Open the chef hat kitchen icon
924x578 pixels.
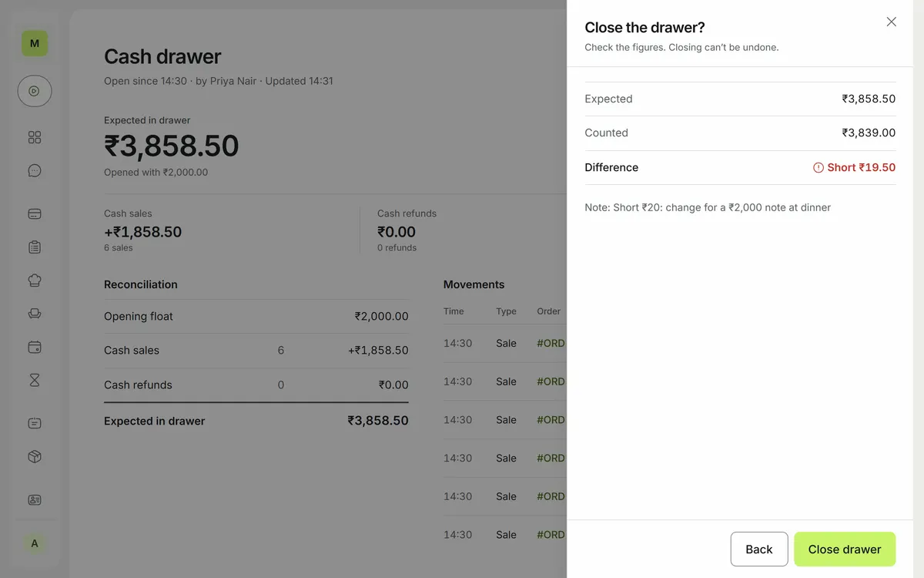35,281
